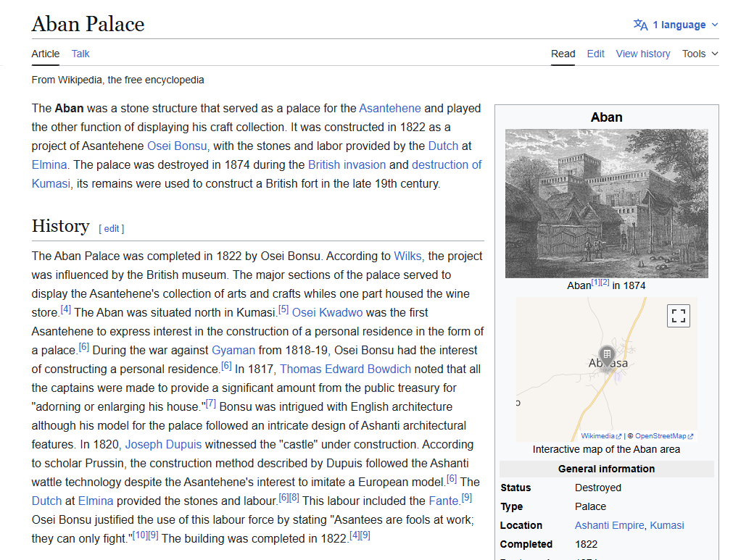Screen dimensions: 733x560
Task: Click the History section edit link
Action: 111,228
